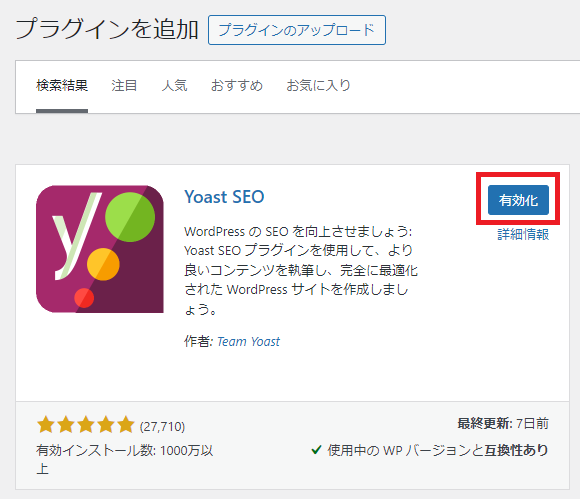
Task: Switch to the 人気 tab
Action: (174, 86)
